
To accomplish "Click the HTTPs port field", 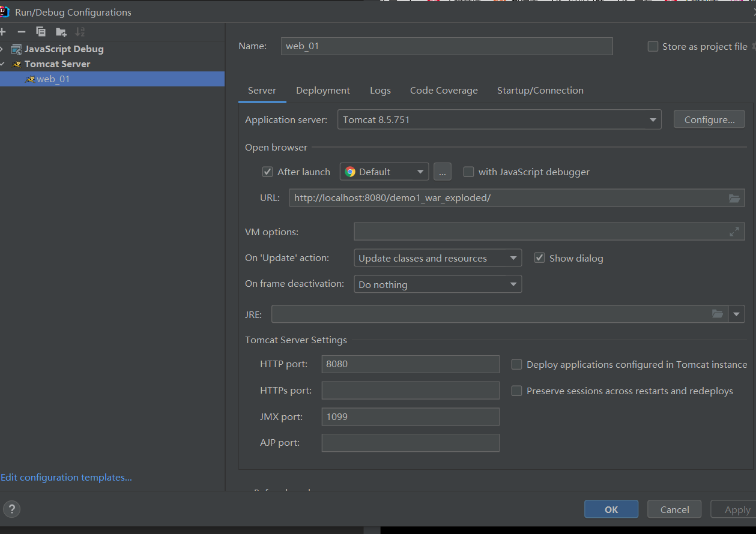I will 411,391.
